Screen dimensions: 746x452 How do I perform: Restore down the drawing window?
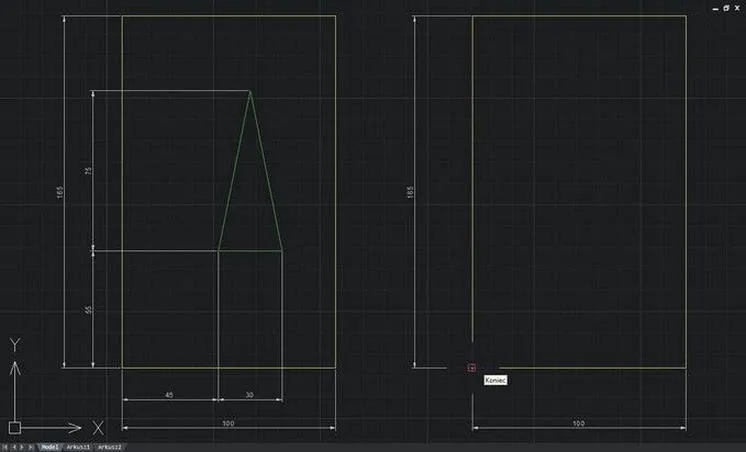[x=726, y=8]
